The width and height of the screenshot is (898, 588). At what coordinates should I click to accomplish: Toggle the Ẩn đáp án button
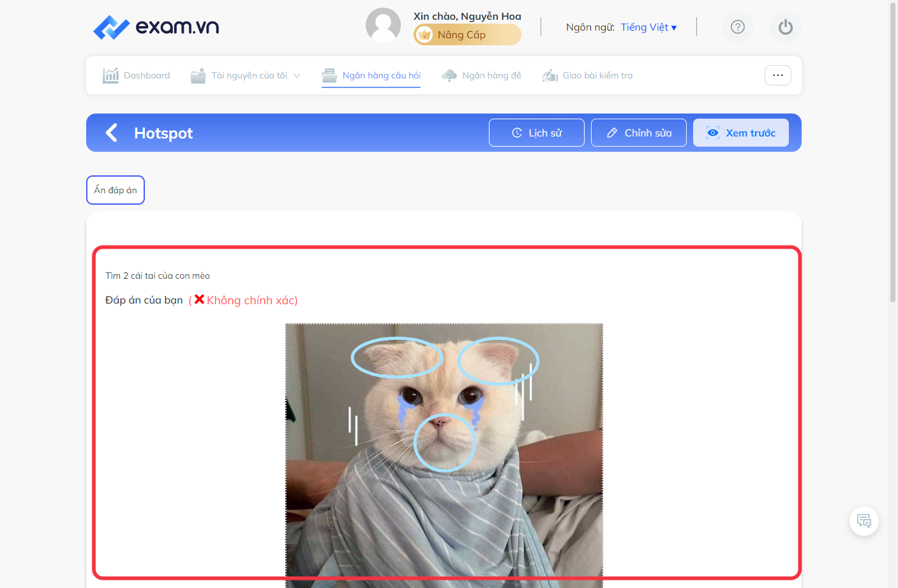click(x=116, y=190)
